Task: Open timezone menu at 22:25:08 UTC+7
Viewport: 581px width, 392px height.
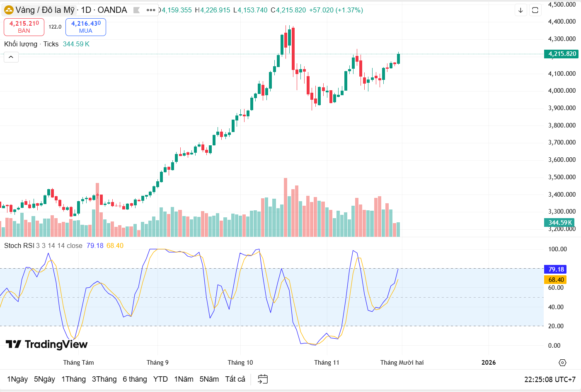Action: [550, 380]
